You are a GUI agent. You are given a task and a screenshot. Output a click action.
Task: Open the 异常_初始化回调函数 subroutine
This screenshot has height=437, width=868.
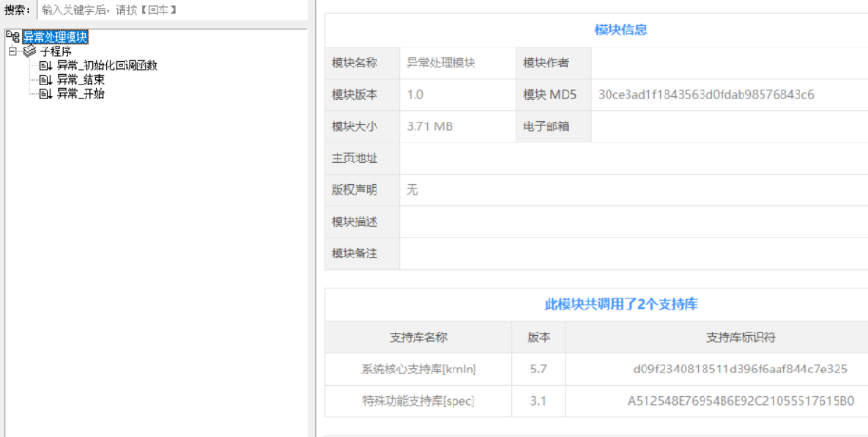[x=106, y=66]
